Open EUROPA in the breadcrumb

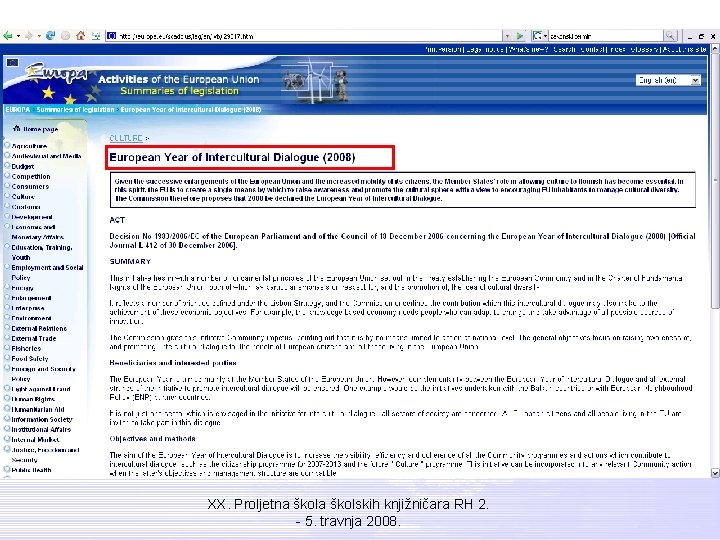point(17,109)
